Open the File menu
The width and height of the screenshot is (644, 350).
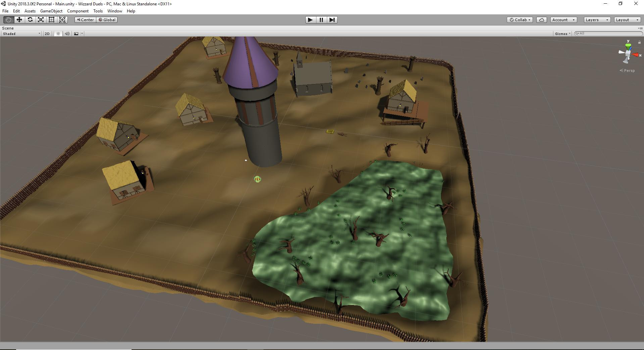tap(5, 11)
